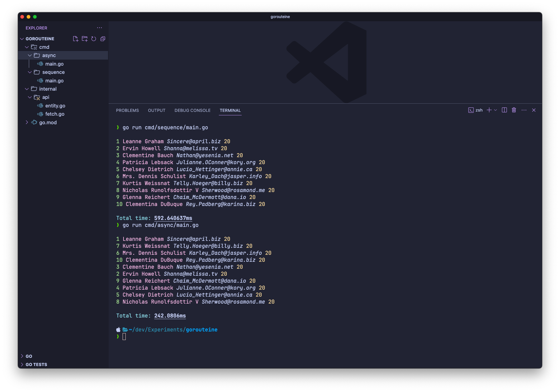Click the folder icon in terminal prompt

click(x=125, y=330)
